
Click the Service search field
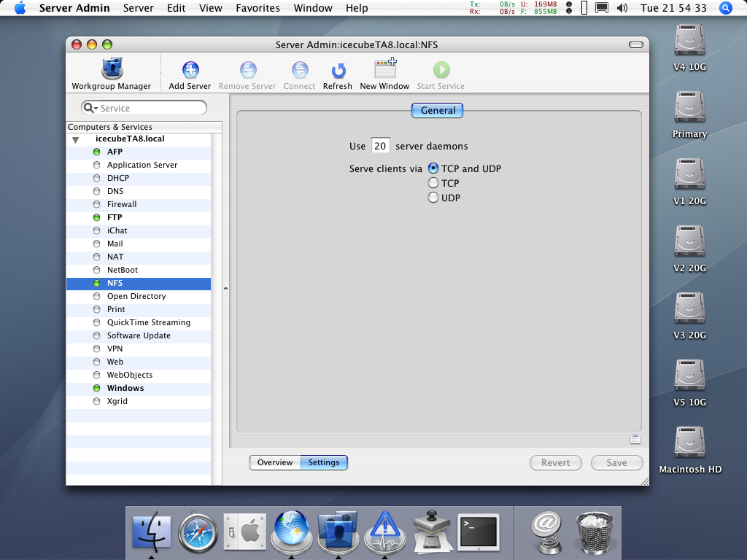coord(144,108)
